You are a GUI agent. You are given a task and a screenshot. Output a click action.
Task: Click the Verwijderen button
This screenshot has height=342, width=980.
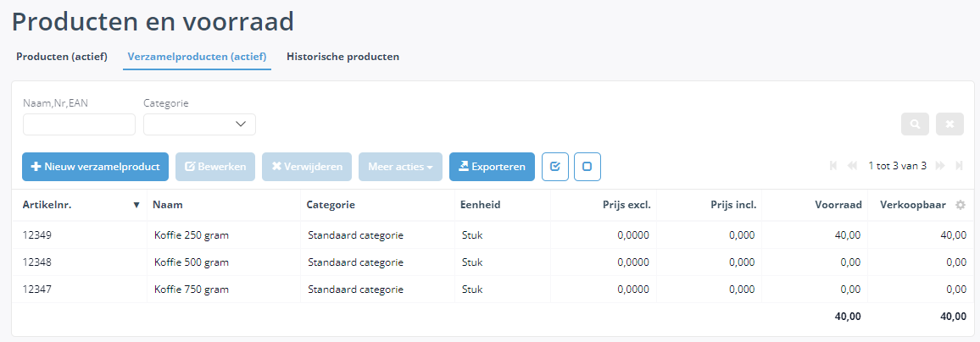[307, 167]
